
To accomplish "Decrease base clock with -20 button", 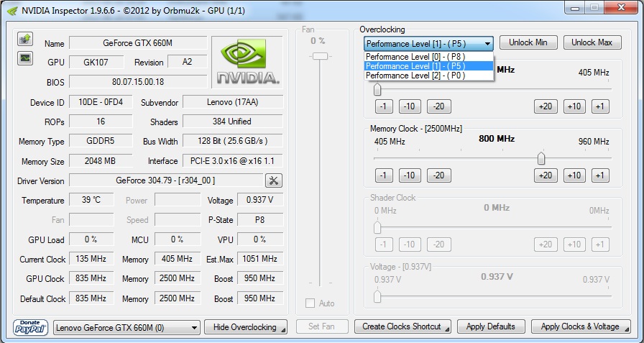I will coord(438,106).
